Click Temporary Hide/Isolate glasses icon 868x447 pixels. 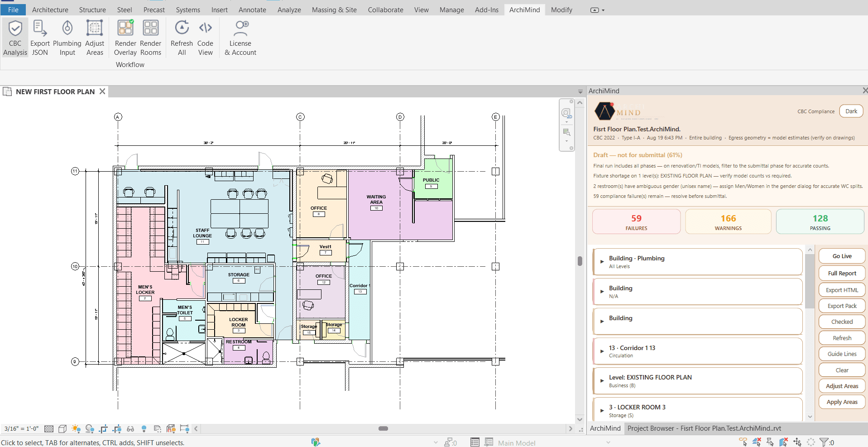[130, 429]
